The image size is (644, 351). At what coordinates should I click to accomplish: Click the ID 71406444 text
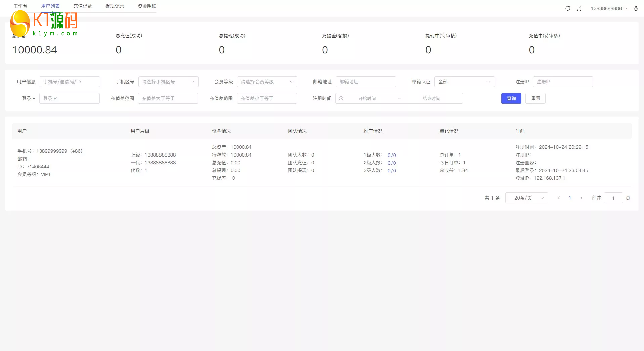click(x=33, y=167)
